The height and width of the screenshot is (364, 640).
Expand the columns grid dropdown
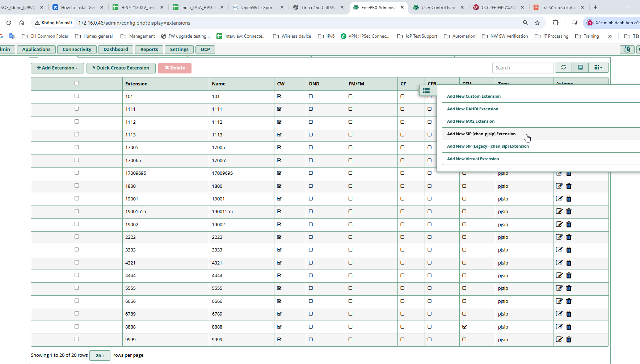point(598,68)
